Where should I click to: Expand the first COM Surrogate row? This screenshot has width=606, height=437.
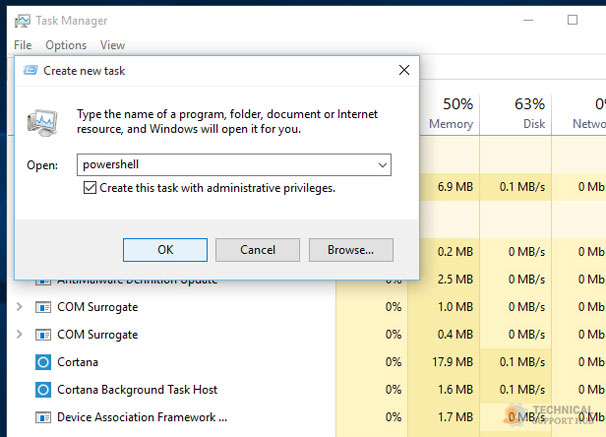pyautogui.click(x=19, y=307)
